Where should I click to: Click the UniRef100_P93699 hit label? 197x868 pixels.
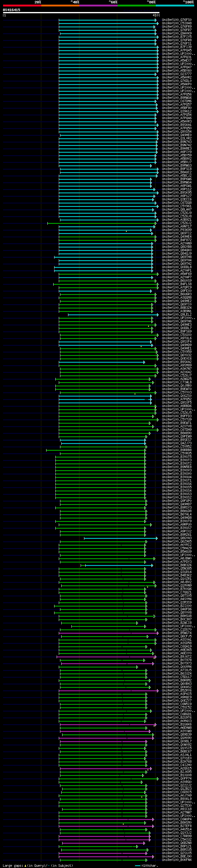177,230
